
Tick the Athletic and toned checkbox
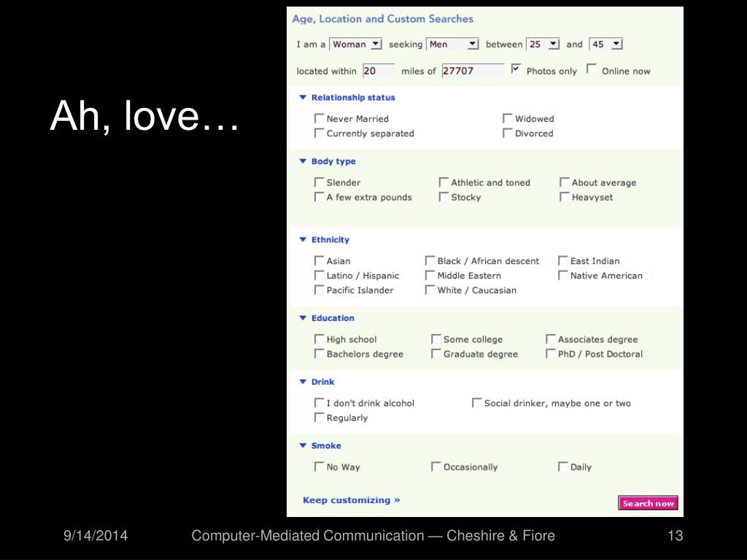point(444,182)
